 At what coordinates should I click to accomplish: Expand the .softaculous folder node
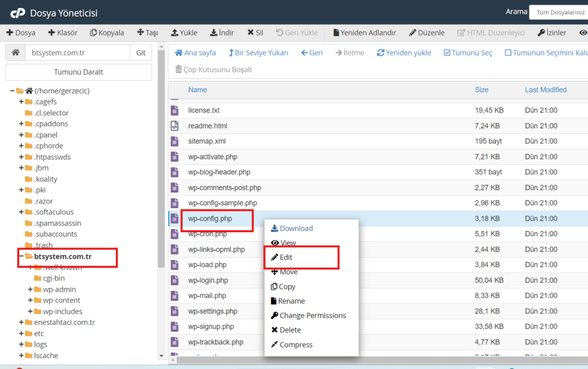tap(21, 212)
